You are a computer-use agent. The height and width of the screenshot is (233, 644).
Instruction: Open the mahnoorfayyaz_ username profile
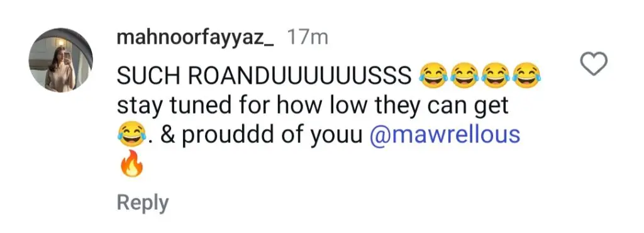(195, 40)
